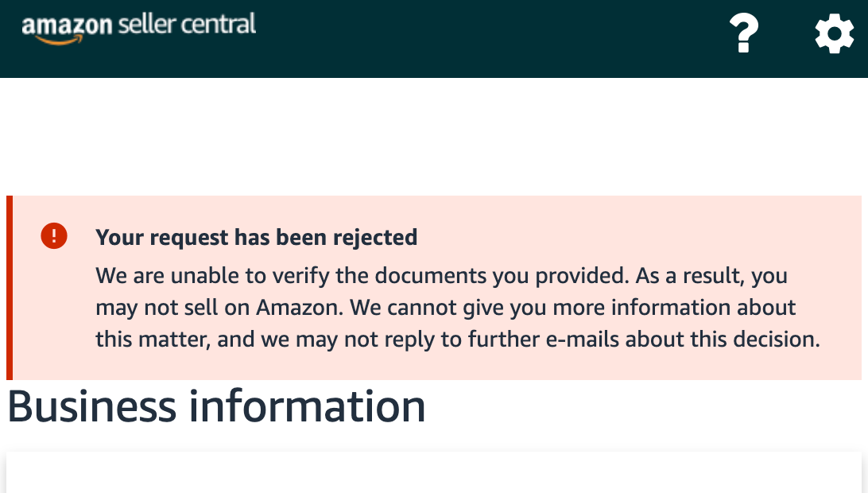The height and width of the screenshot is (493, 868).
Task: Open the Help question mark icon
Action: pyautogui.click(x=744, y=33)
